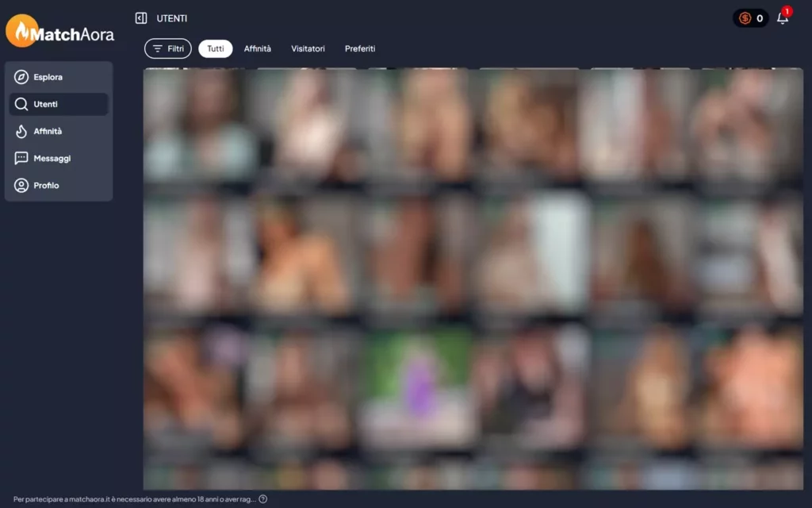The height and width of the screenshot is (508, 812).
Task: Switch to the Affinità tab
Action: tap(258, 48)
